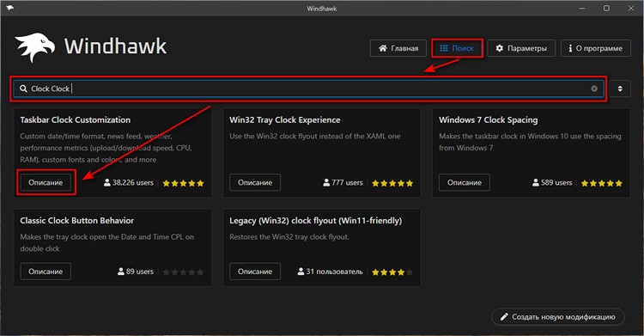This screenshot has width=644, height=336.
Task: Click the 589 users count
Action: click(552, 182)
